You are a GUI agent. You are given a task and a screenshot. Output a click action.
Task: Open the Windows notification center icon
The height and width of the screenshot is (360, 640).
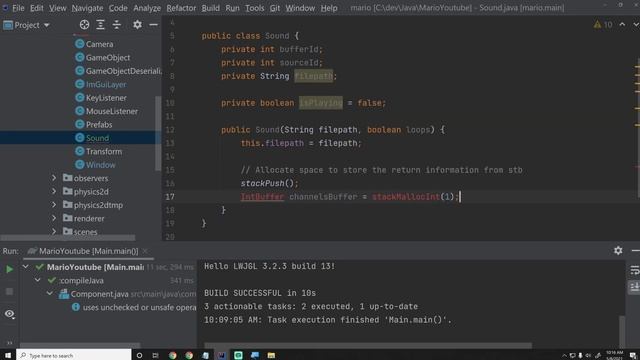click(633, 356)
